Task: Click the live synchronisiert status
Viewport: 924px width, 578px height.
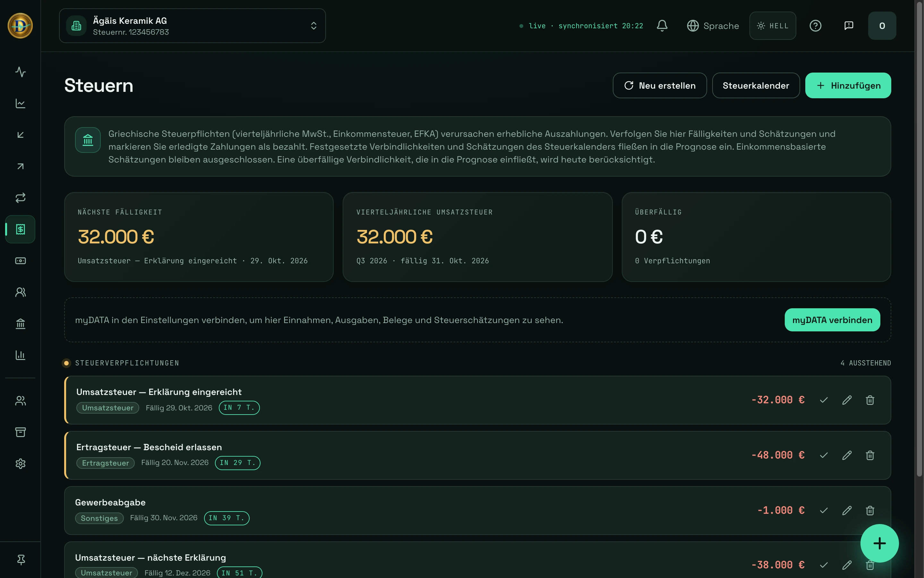Action: click(581, 26)
